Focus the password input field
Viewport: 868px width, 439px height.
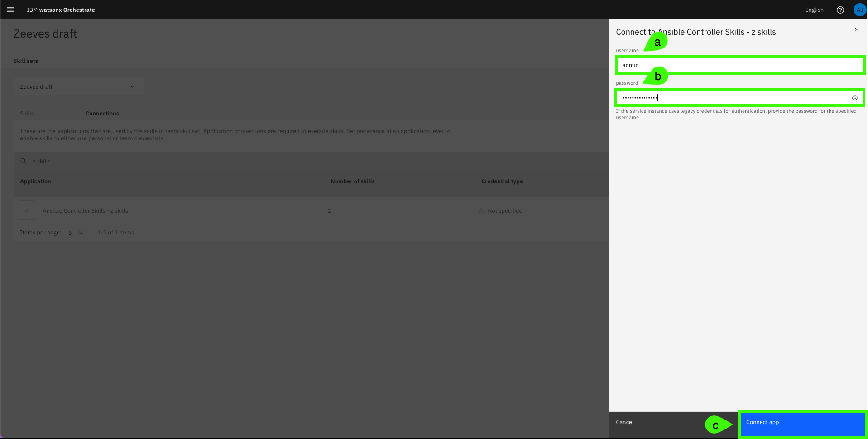coord(734,98)
